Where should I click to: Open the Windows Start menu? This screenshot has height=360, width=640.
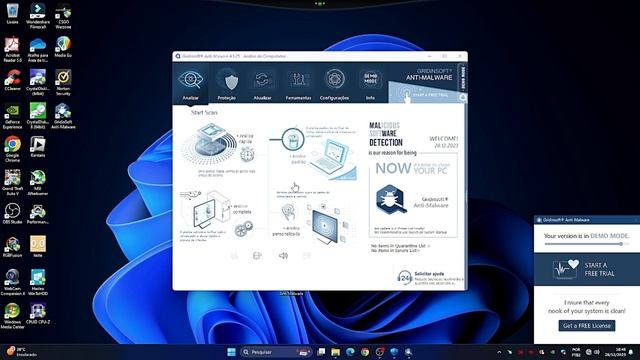(231, 352)
